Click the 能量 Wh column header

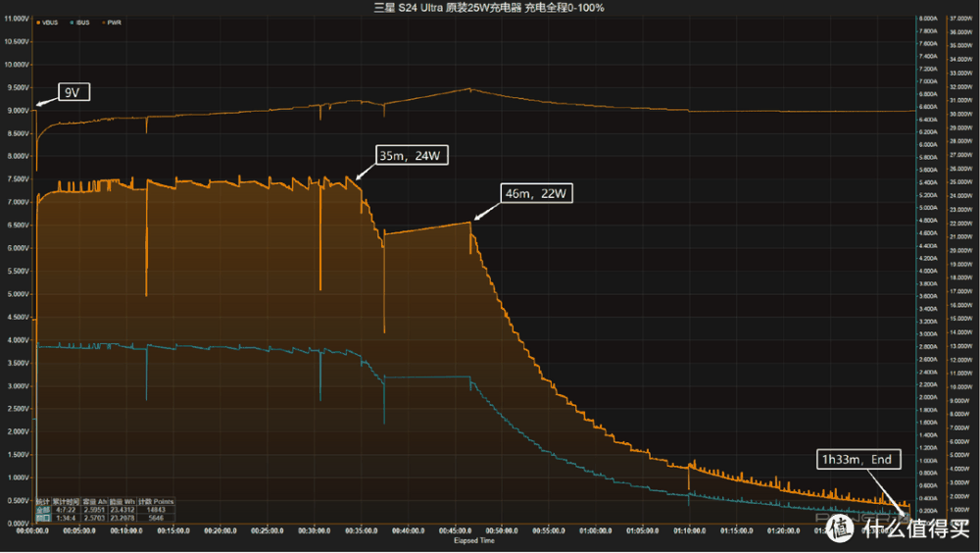point(122,502)
